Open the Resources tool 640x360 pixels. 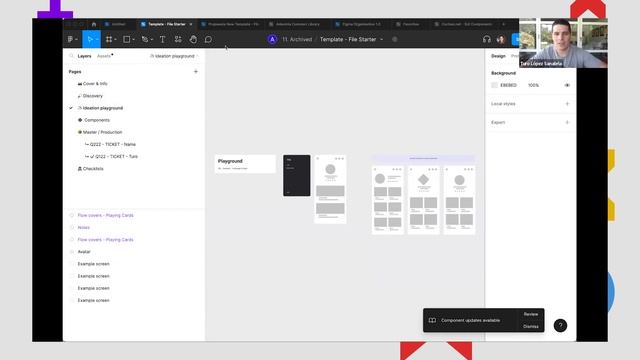[178, 39]
